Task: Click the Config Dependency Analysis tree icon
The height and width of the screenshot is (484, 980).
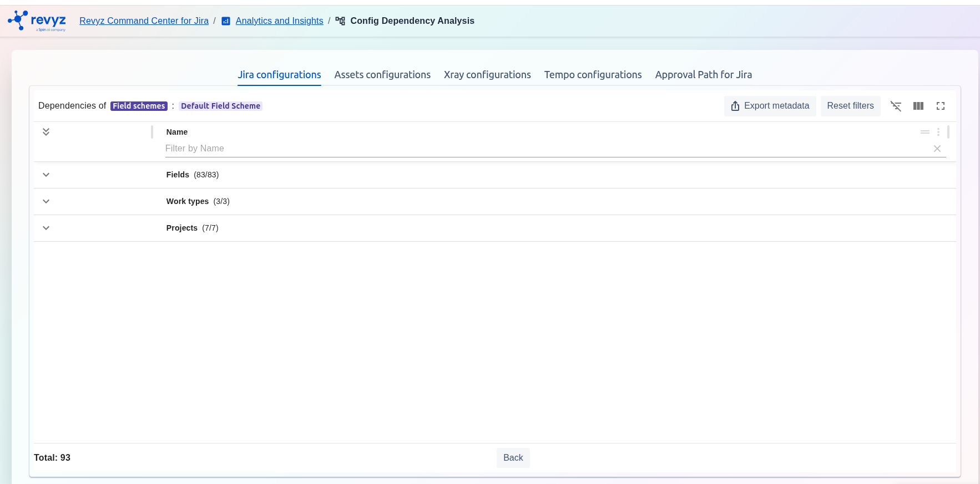Action: point(340,21)
